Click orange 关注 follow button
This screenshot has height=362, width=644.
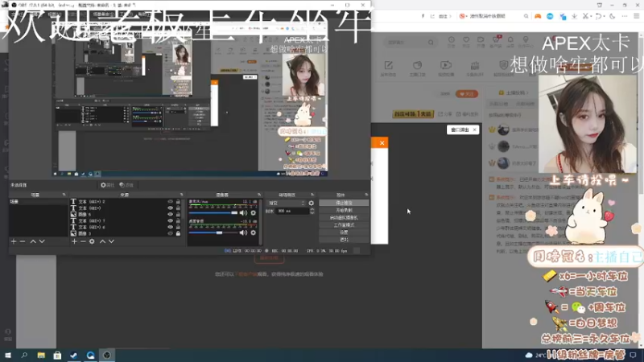(467, 94)
